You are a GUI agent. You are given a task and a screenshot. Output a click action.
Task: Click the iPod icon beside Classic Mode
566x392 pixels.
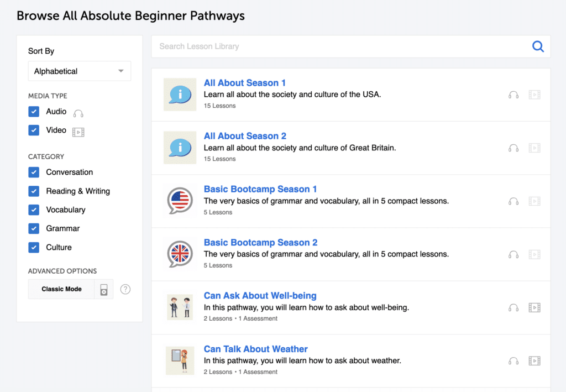(103, 289)
